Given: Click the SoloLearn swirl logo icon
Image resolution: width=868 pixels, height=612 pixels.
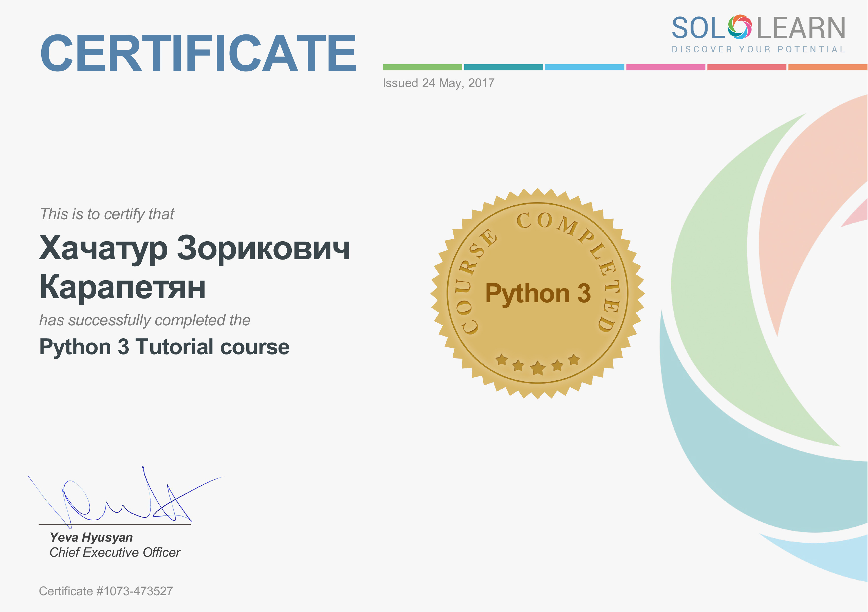Looking at the screenshot, I should point(740,27).
